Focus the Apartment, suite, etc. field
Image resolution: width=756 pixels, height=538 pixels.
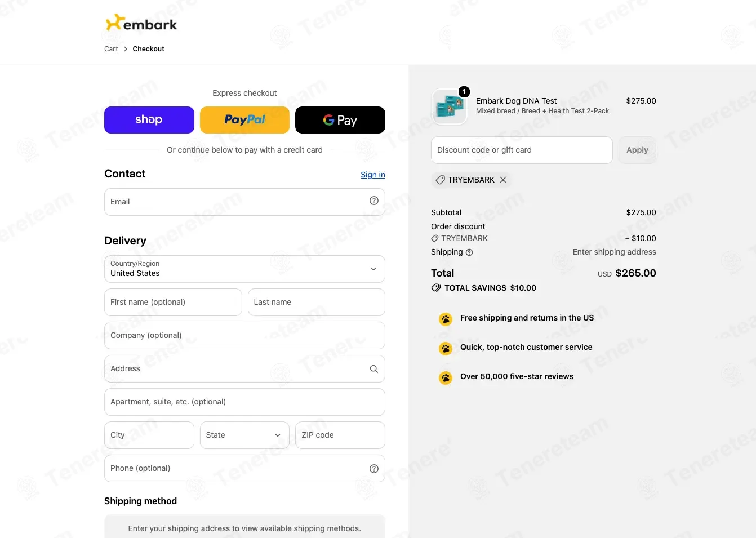[x=244, y=402]
